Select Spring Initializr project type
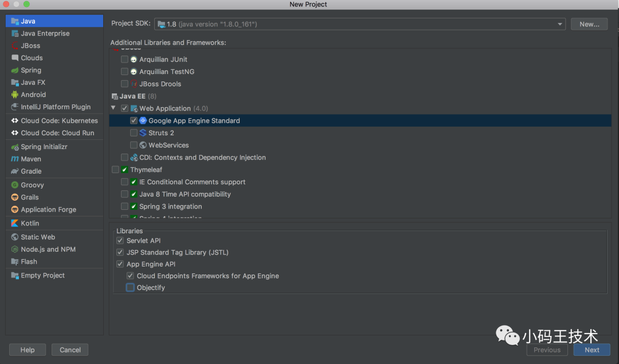The width and height of the screenshot is (619, 364). [x=54, y=147]
